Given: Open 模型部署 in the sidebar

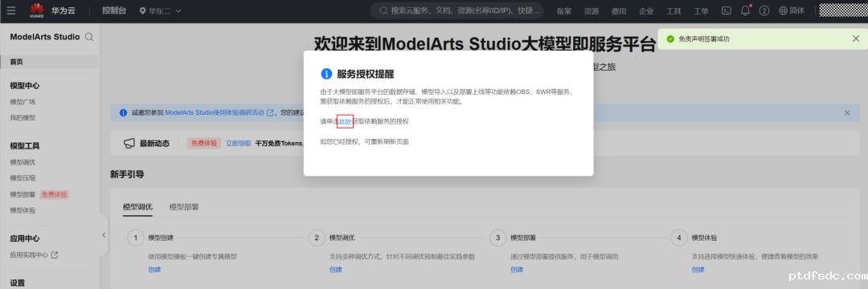Looking at the screenshot, I should pyautogui.click(x=23, y=194).
